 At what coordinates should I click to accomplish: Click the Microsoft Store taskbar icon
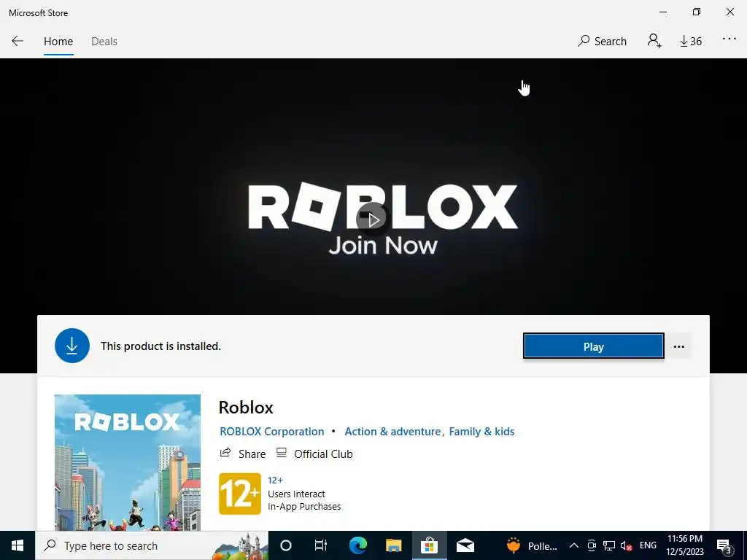(429, 545)
